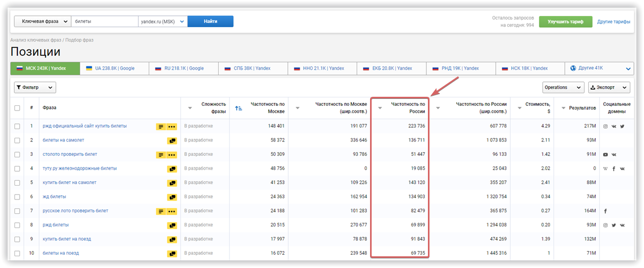Check the box for row 4
This screenshot has height=268, width=644.
click(x=18, y=169)
